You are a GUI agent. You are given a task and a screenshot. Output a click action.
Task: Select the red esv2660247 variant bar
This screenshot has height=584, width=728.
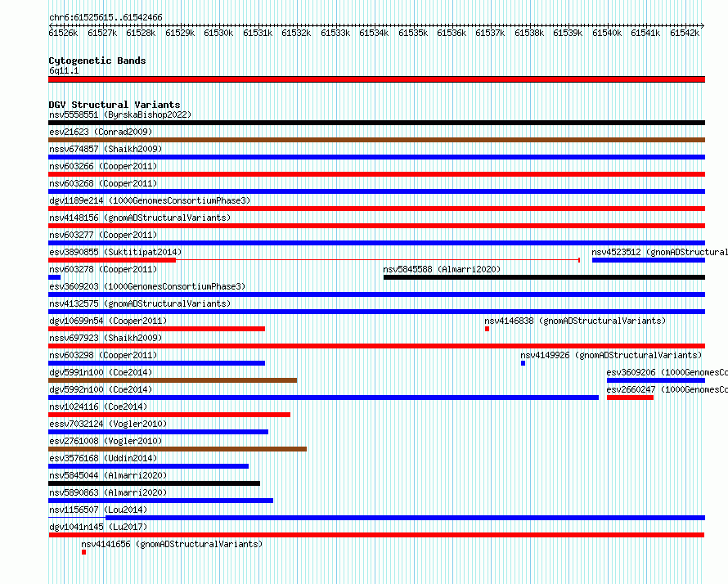(x=630, y=398)
